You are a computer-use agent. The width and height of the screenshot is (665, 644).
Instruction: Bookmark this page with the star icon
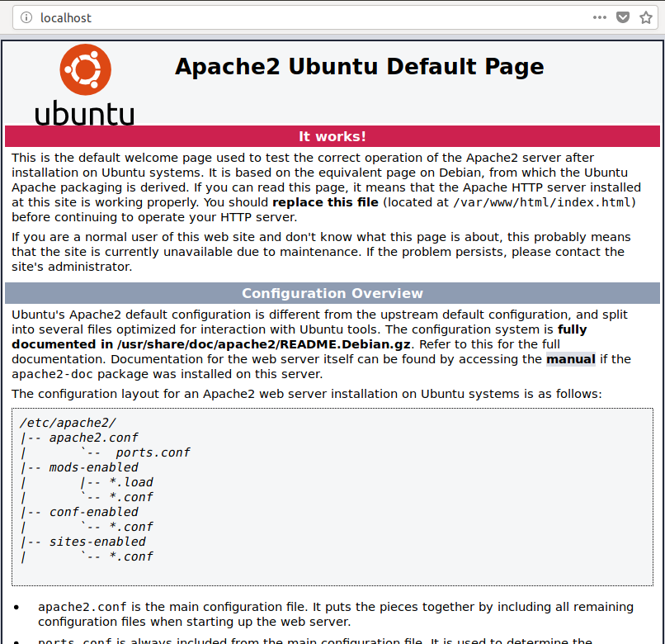point(645,17)
